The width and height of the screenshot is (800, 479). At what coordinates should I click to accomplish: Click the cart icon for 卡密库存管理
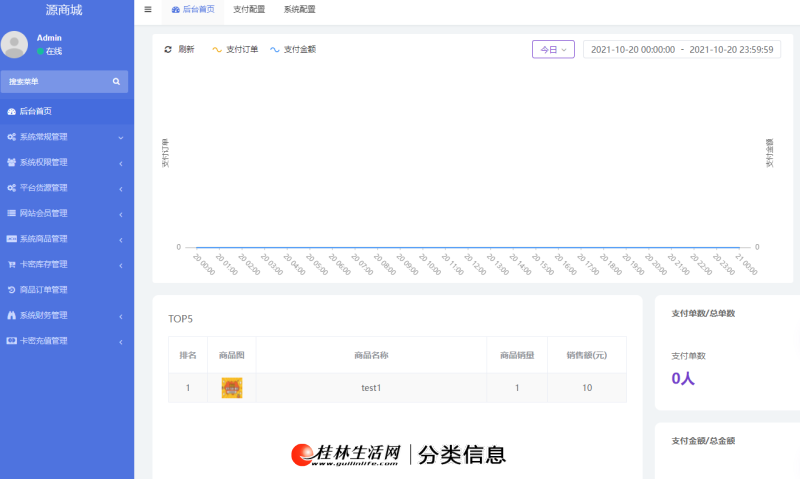coord(11,264)
